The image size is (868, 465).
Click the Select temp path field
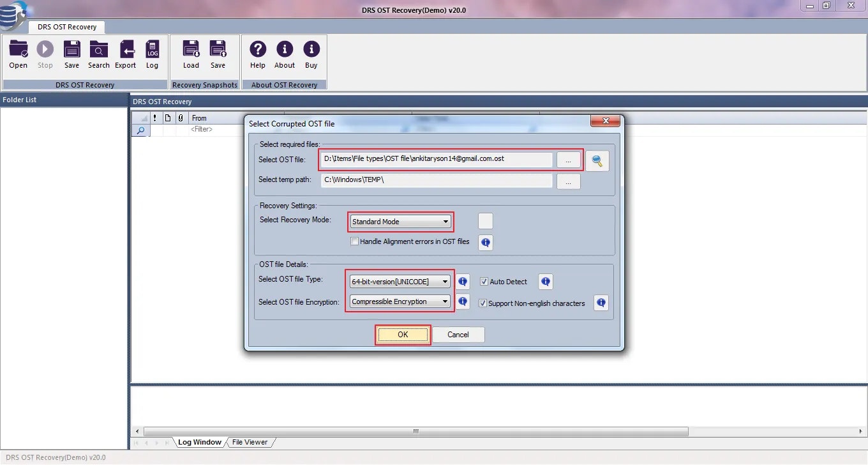(437, 180)
